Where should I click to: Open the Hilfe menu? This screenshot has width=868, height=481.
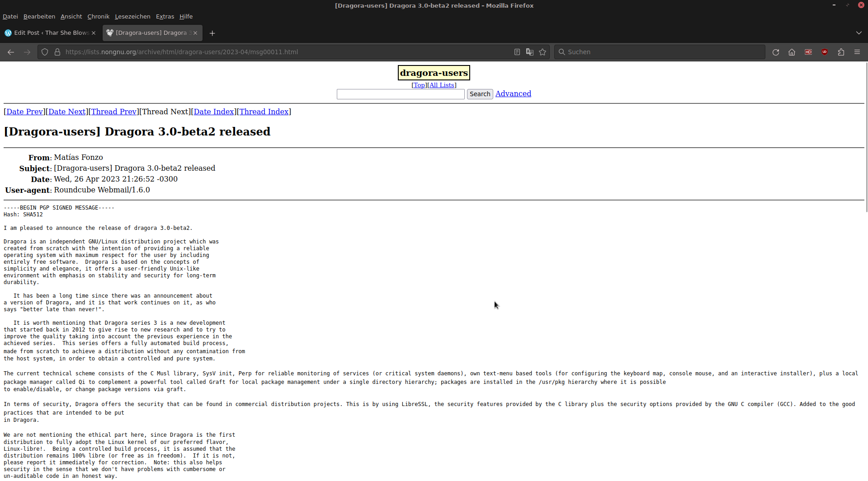pyautogui.click(x=186, y=16)
